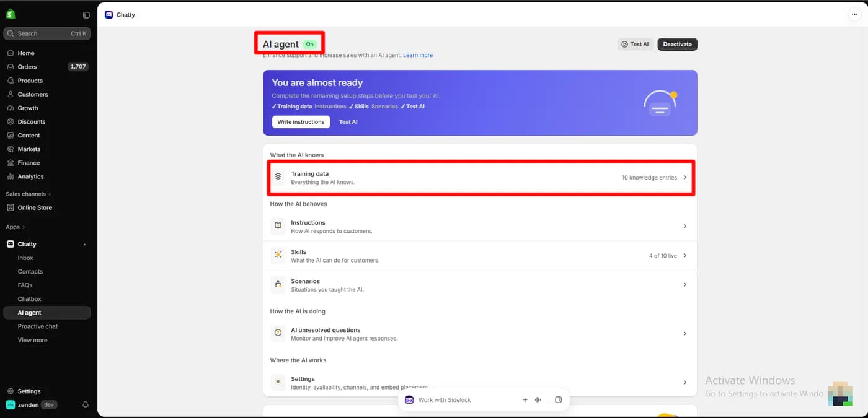This screenshot has height=418, width=868.
Task: Click the 1,707 orders count badge
Action: coord(78,67)
